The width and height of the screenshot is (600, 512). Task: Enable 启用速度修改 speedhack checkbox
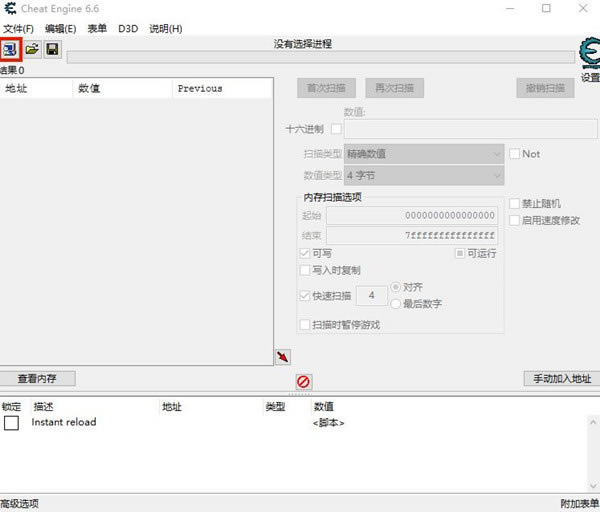pos(515,220)
